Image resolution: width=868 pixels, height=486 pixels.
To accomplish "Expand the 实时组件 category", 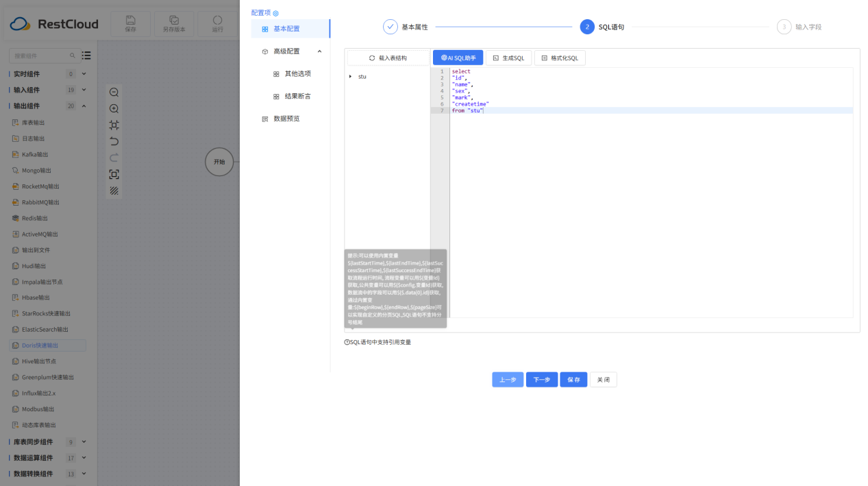I will click(84, 74).
